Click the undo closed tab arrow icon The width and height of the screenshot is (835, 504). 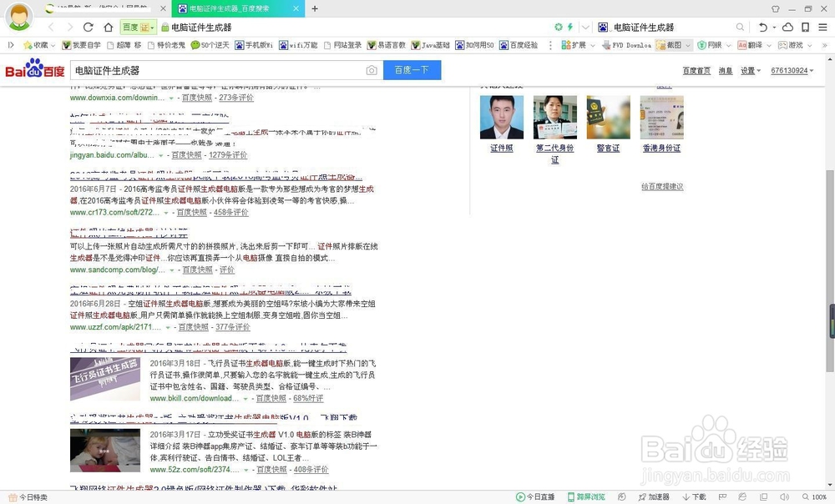click(x=762, y=28)
